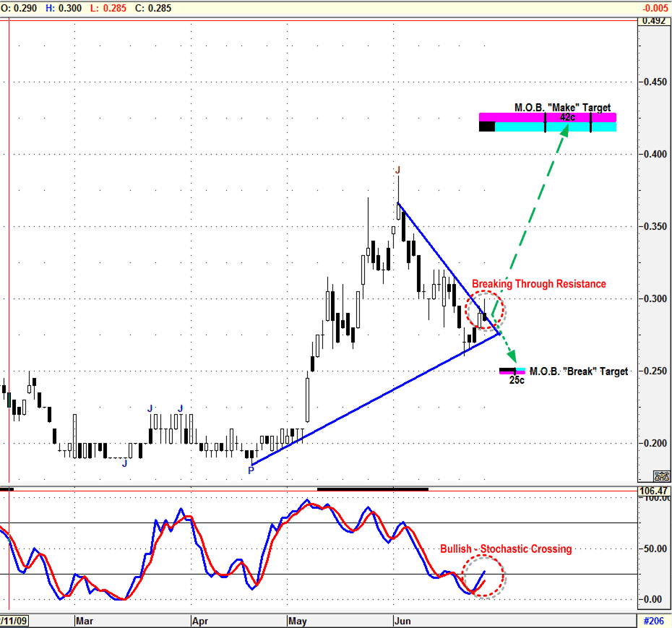Click the -0.005 price change value
The image size is (672, 628).
(x=655, y=8)
